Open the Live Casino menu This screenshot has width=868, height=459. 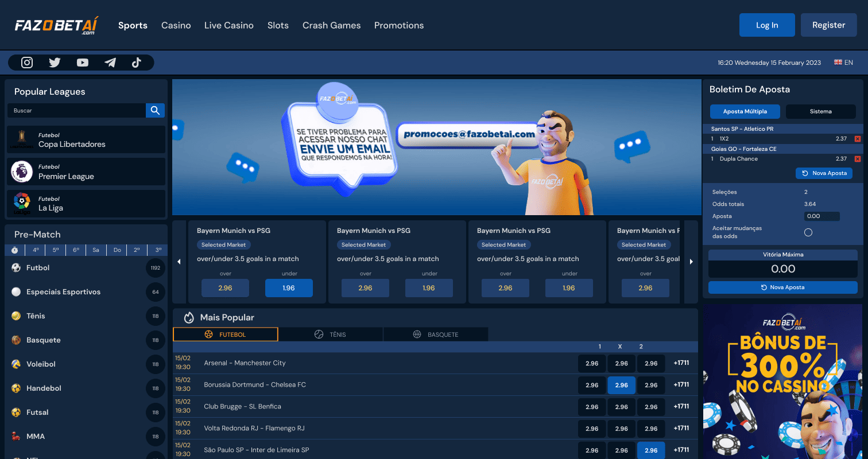pos(228,25)
